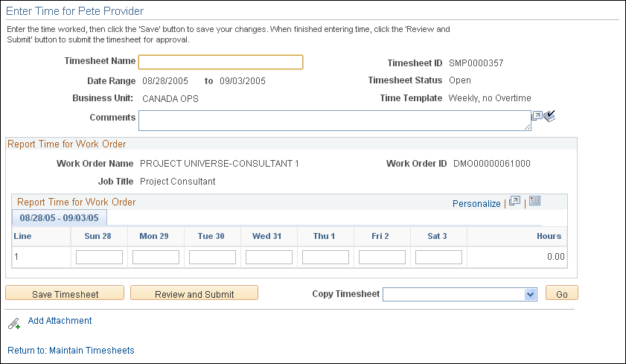
Task: Select Fri 2 hours field
Action: [x=382, y=257]
